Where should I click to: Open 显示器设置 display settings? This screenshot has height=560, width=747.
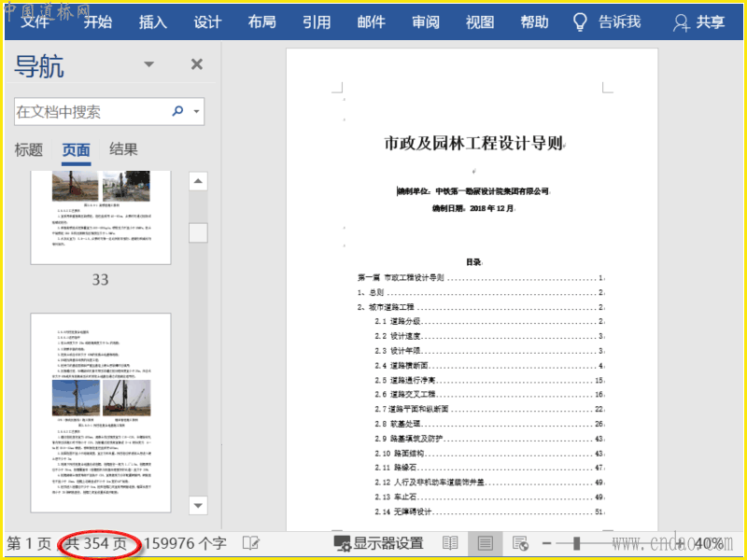coord(379,543)
